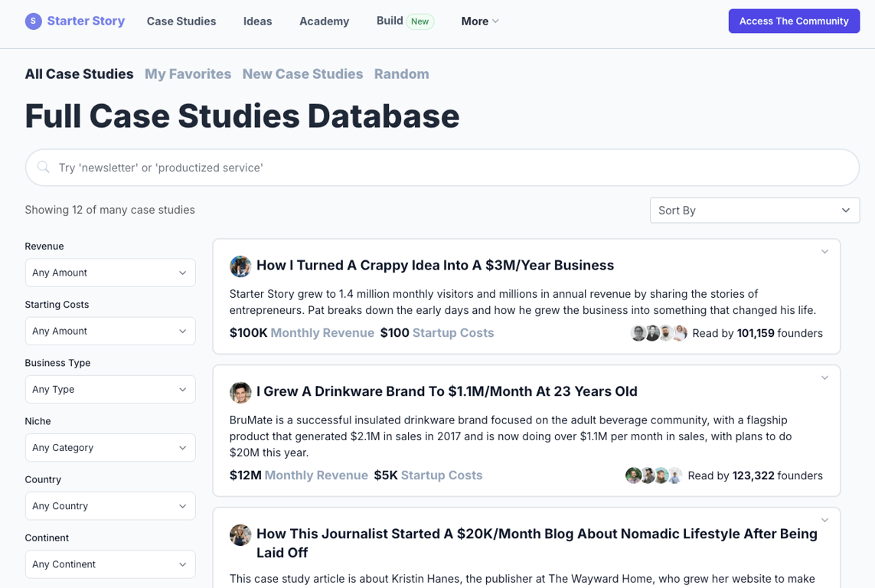
Task: Click the Starter Story description paragraph
Action: (523, 302)
